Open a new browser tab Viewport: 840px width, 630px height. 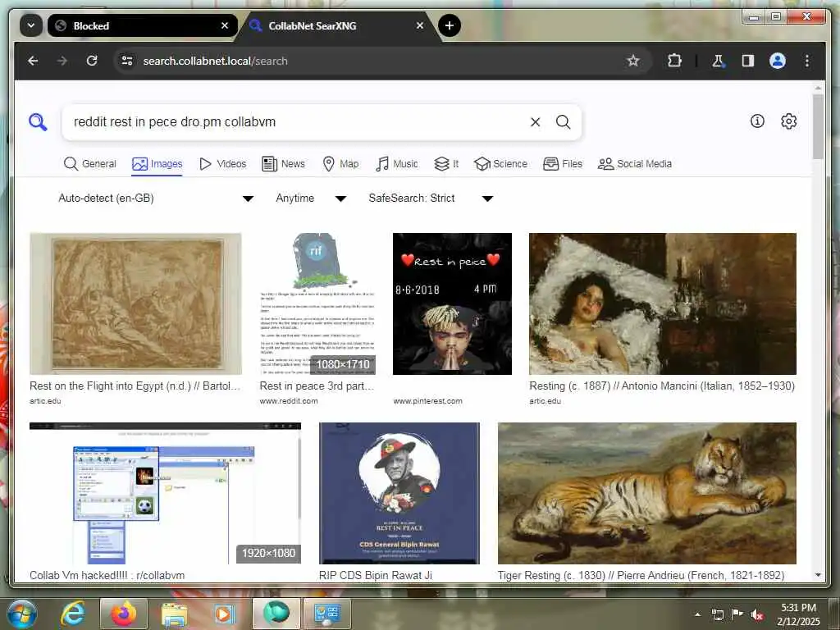coord(449,25)
